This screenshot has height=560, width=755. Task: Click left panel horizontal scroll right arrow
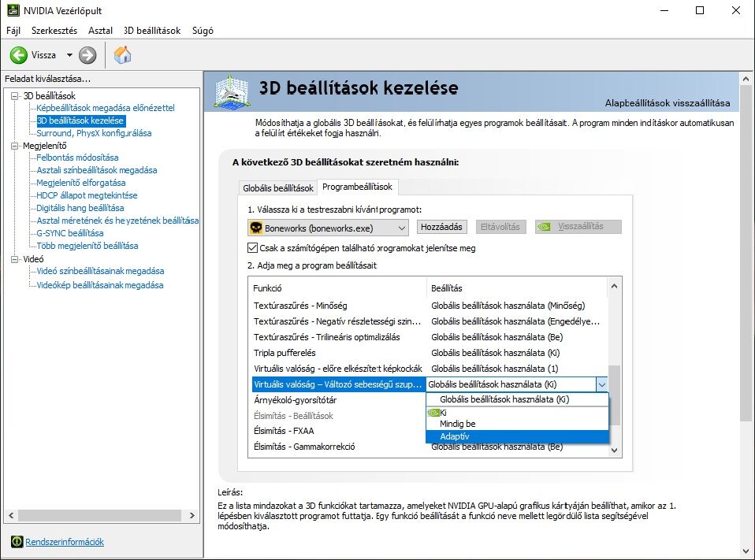click(192, 515)
